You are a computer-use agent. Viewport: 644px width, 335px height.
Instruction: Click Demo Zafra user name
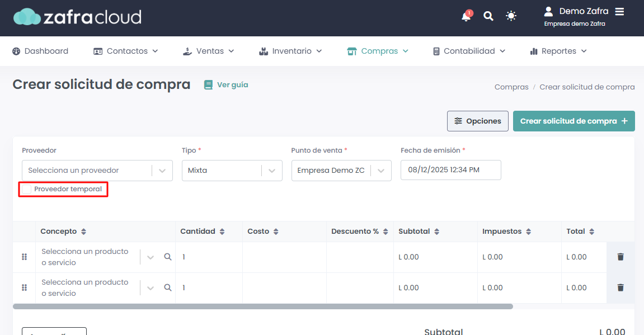[x=584, y=11]
